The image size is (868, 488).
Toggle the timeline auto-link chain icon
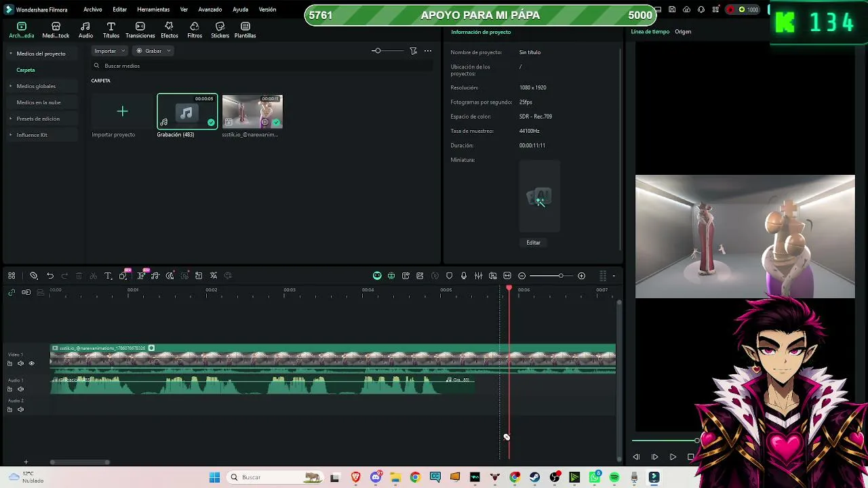click(x=12, y=292)
